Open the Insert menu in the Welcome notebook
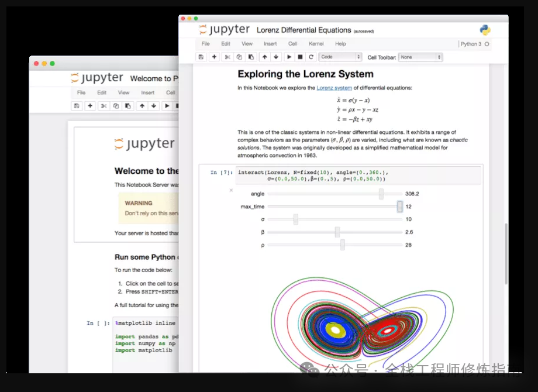 pos(147,92)
